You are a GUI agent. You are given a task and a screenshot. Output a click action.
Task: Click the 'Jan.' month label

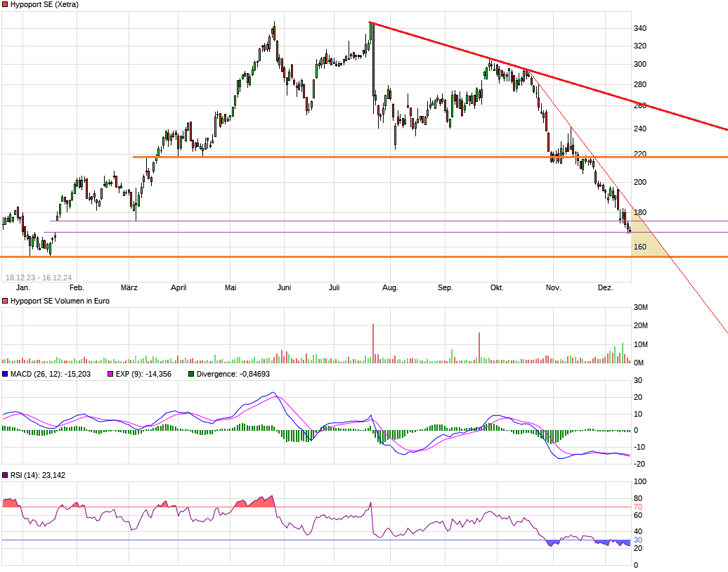pos(22,288)
